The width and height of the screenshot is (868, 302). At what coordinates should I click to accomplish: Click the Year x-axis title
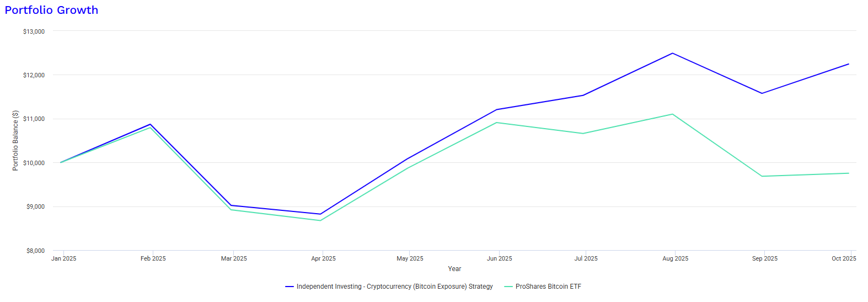click(454, 269)
